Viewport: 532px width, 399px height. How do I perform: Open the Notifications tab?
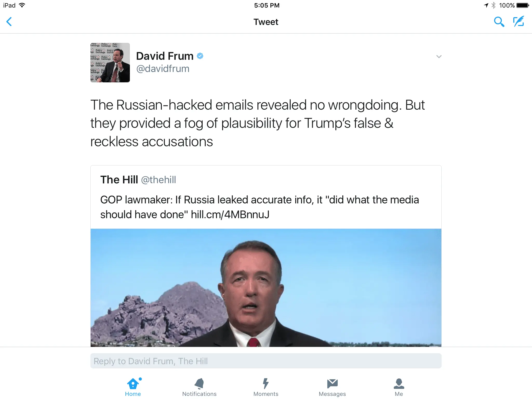coord(199,387)
